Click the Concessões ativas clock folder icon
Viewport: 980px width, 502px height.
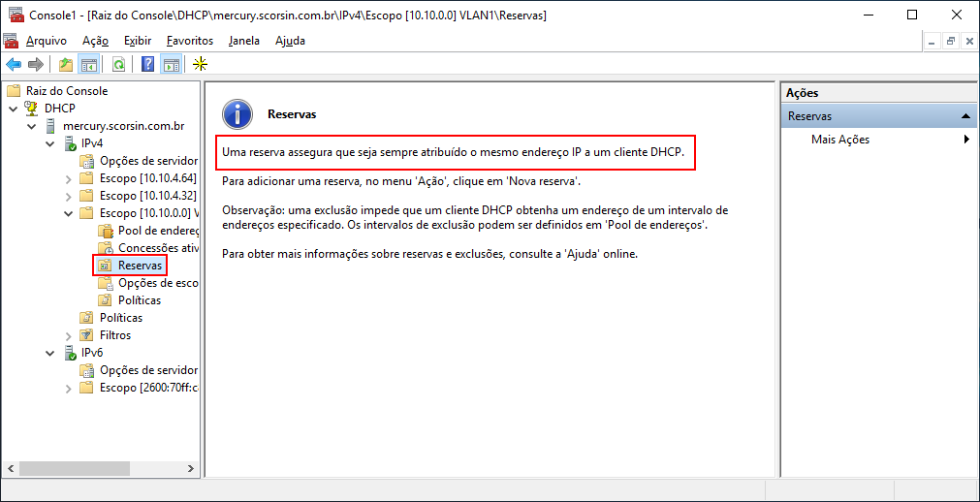tap(107, 248)
